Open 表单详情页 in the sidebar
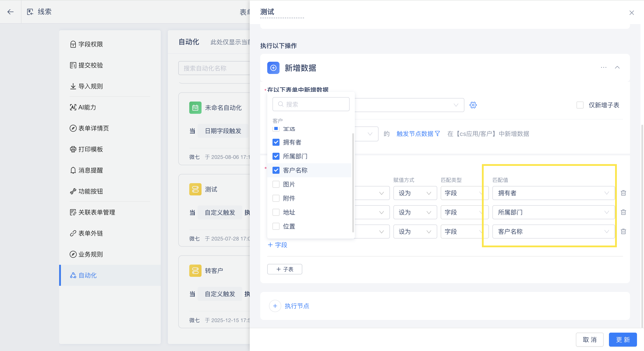The width and height of the screenshot is (644, 351). click(x=110, y=128)
